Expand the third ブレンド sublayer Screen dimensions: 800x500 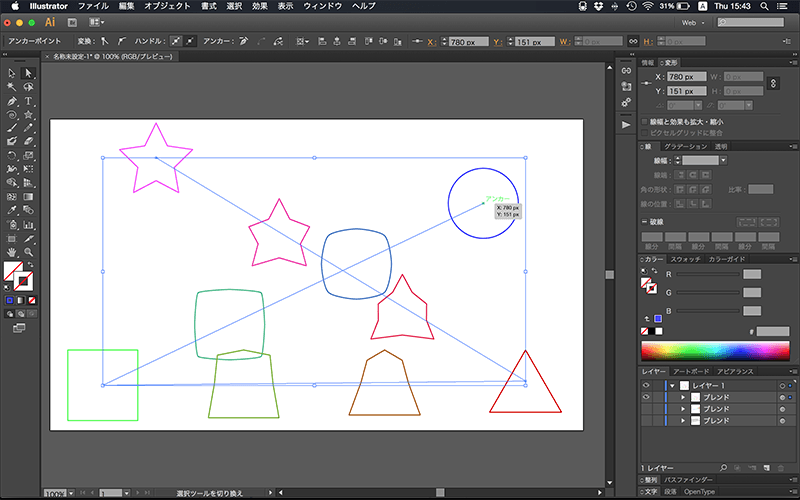coord(683,421)
